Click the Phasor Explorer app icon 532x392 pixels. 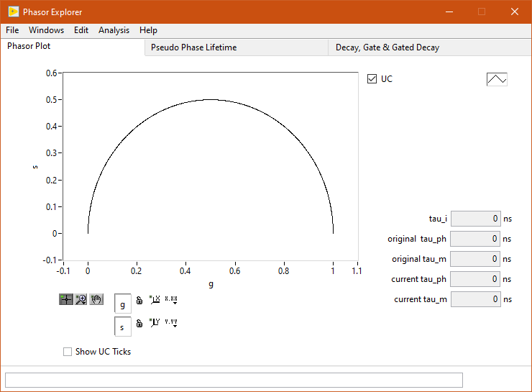[x=13, y=12]
